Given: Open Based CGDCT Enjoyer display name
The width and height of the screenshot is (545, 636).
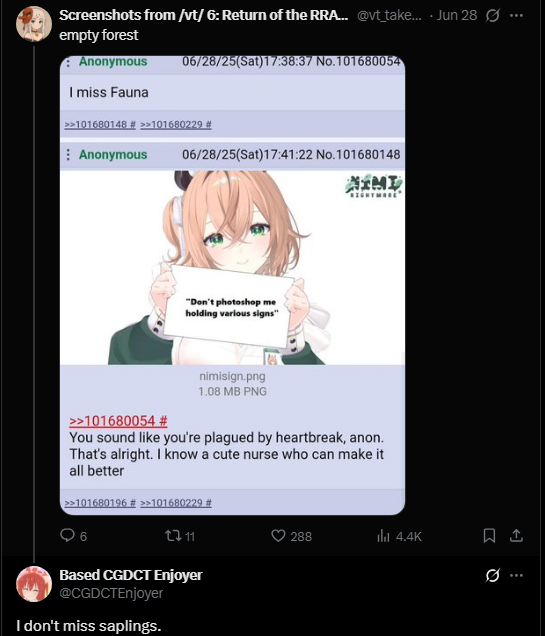Looking at the screenshot, I should [131, 575].
